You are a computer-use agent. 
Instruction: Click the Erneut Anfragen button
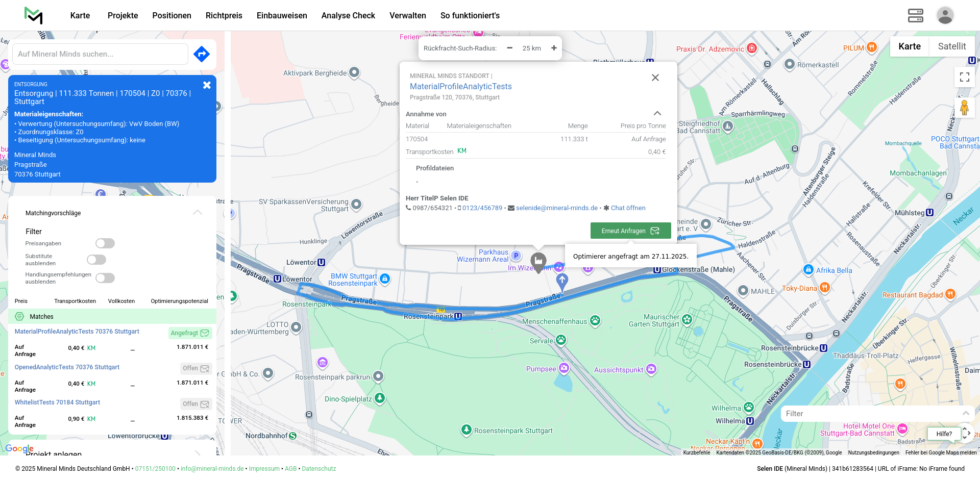pos(630,231)
